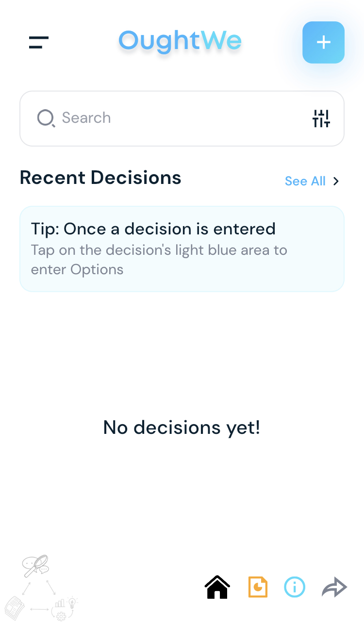The width and height of the screenshot is (364, 628).
Task: Click the lightbulb and gear chart sketch
Action: point(65,608)
